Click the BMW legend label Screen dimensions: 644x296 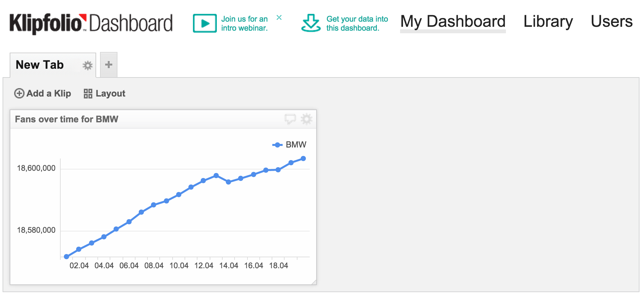pos(296,145)
